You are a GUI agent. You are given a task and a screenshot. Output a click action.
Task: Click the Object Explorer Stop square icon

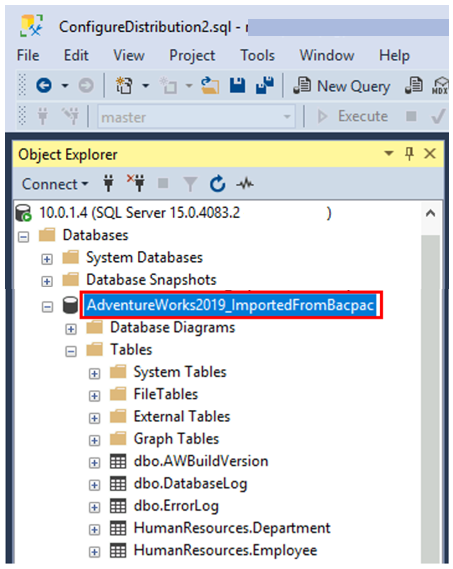(163, 183)
